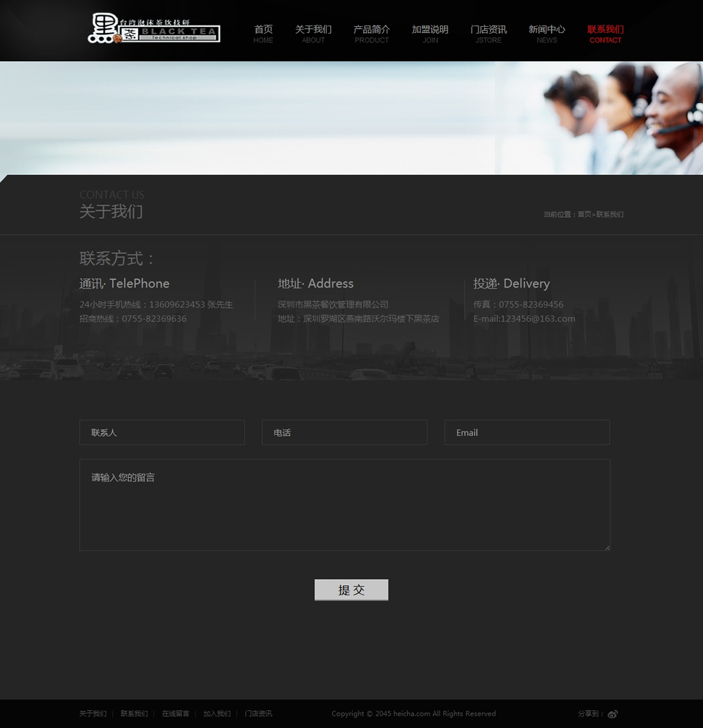This screenshot has width=703, height=728.
Task: Grab the message textarea resize handle
Action: [607, 547]
